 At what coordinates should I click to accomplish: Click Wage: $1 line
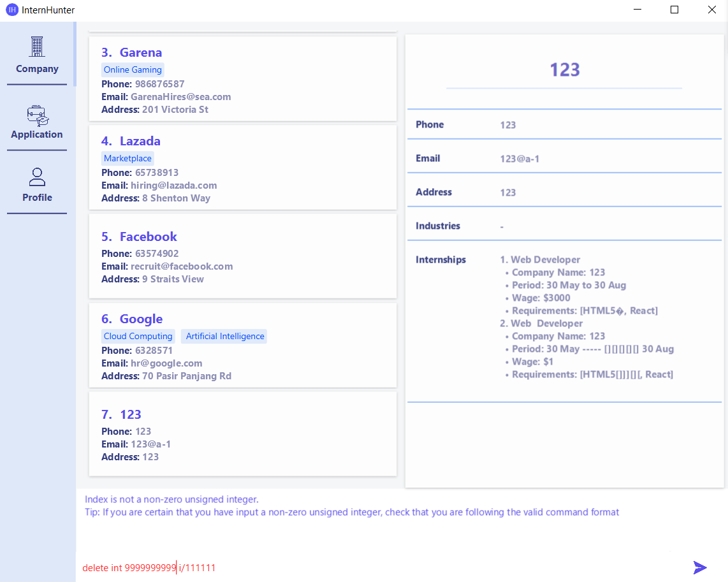532,361
